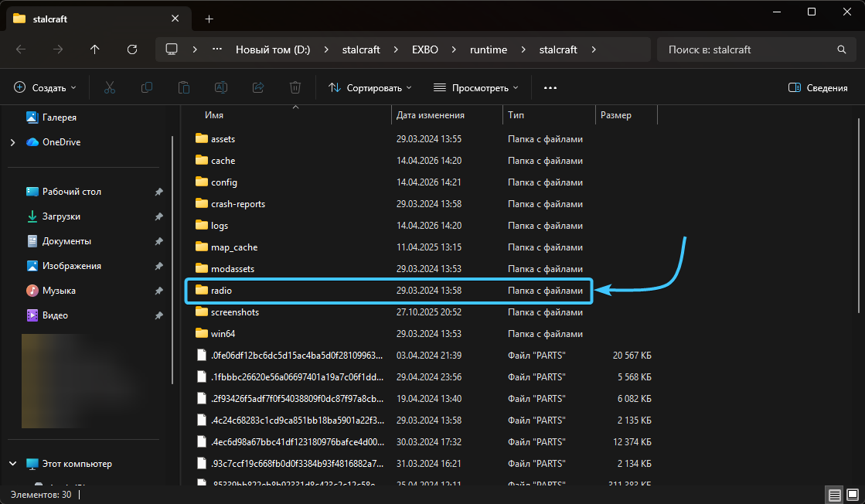The width and height of the screenshot is (865, 504).
Task: Open the Просмотреть dropdown menu
Action: pyautogui.click(x=475, y=88)
